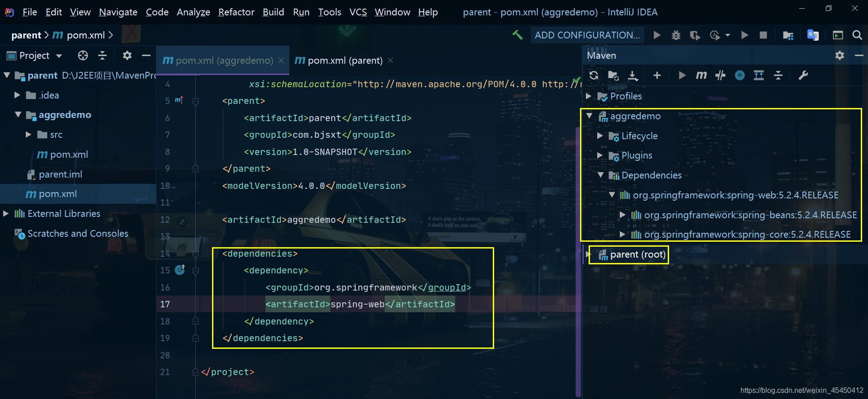Expand Profiles in Maven panel
This screenshot has width=868, height=399.
coord(588,96)
